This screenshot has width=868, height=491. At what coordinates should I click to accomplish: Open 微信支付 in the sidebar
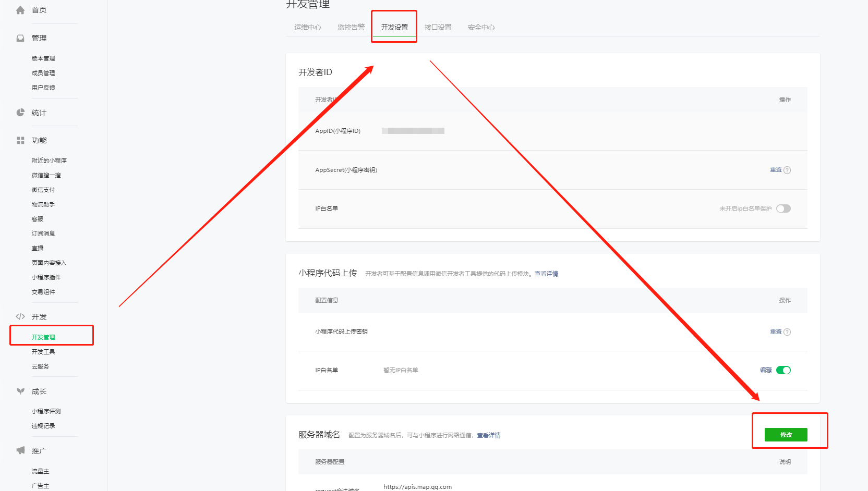(x=43, y=190)
